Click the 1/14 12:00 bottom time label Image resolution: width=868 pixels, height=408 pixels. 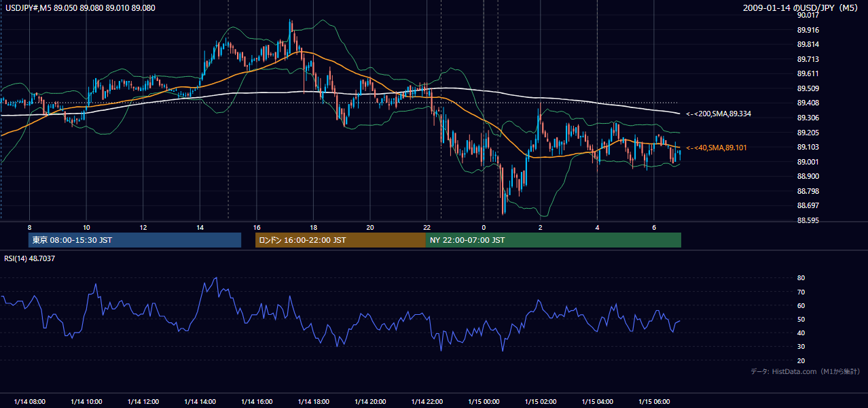143,402
